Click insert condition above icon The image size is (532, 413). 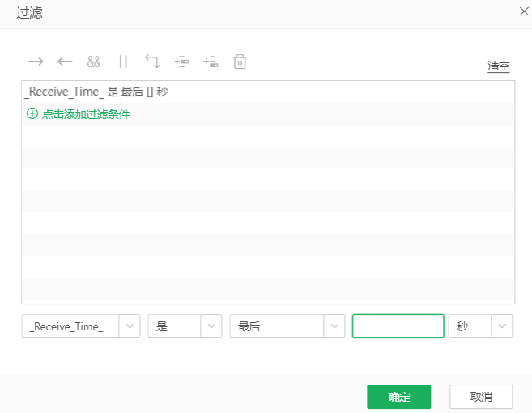pos(181,62)
